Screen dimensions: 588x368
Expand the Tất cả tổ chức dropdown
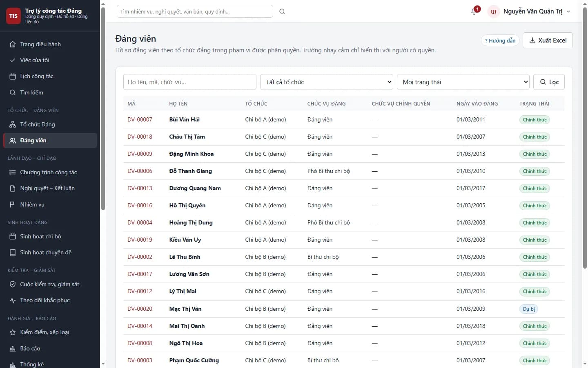(327, 82)
